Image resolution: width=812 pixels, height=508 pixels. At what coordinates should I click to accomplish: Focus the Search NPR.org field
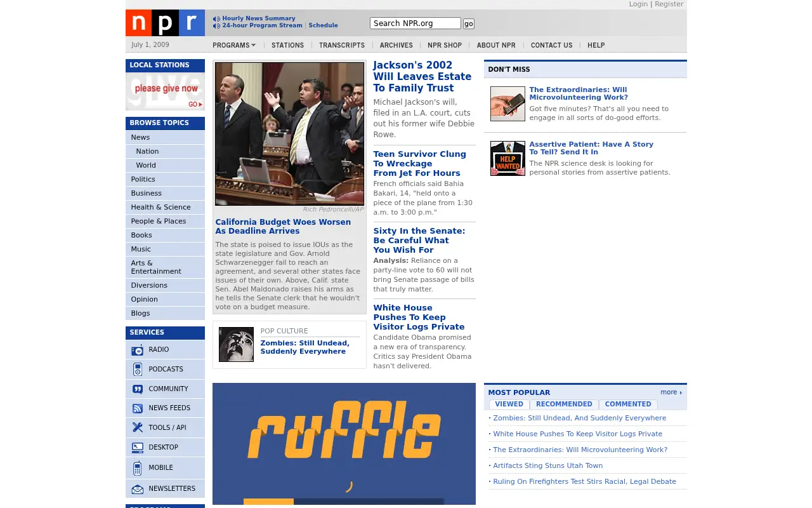click(416, 23)
